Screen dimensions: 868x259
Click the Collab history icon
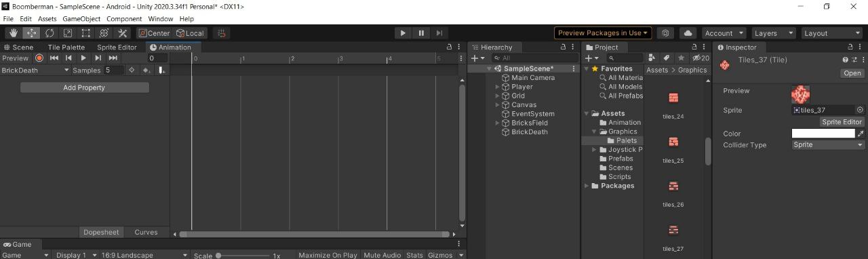[x=666, y=33]
